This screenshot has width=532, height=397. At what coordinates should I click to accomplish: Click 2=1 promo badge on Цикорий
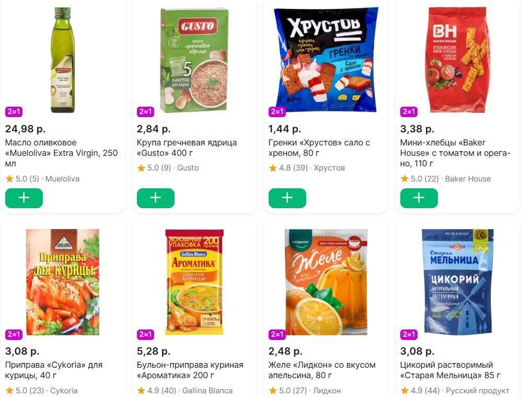coord(409,334)
